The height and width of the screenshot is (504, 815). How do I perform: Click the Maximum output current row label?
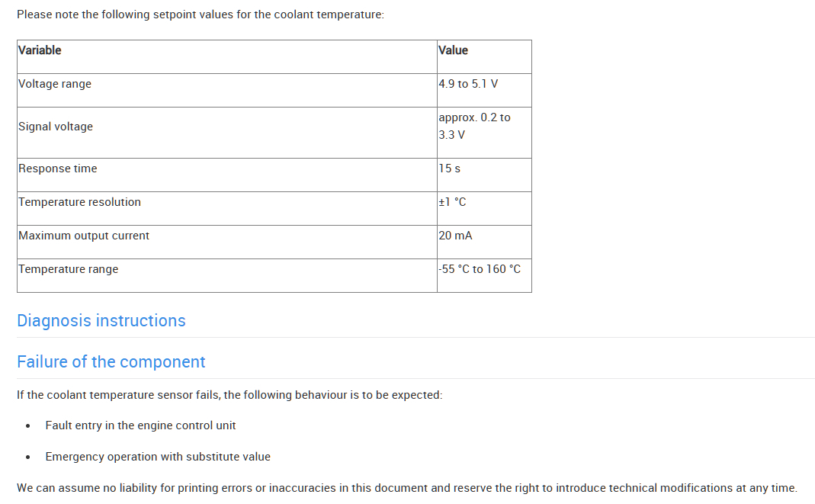pos(84,236)
